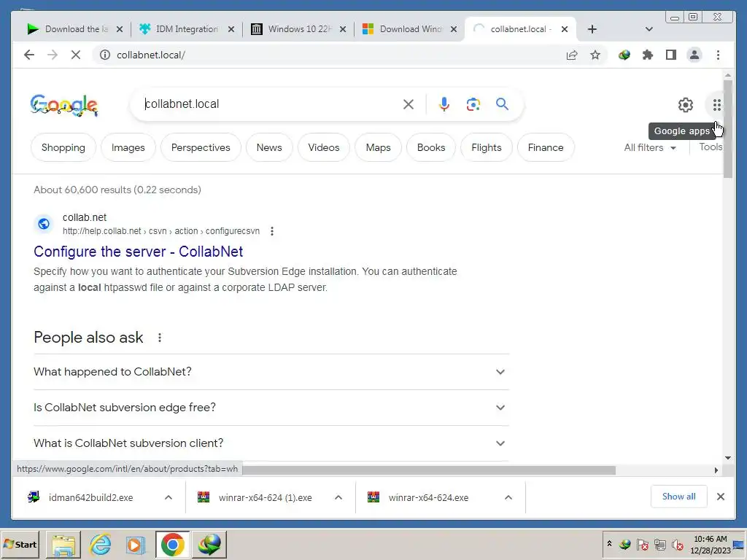The width and height of the screenshot is (747, 560).
Task: Expand What happened to CollabNet?
Action: pos(271,371)
